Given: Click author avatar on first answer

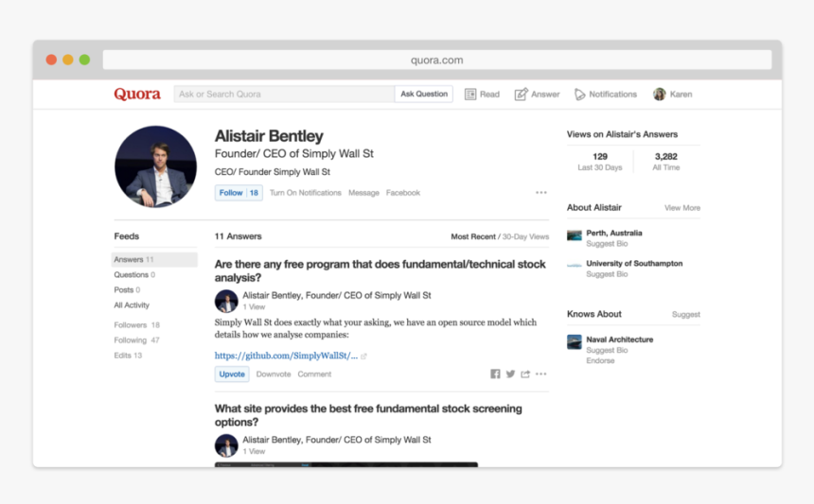Looking at the screenshot, I should pyautogui.click(x=226, y=302).
